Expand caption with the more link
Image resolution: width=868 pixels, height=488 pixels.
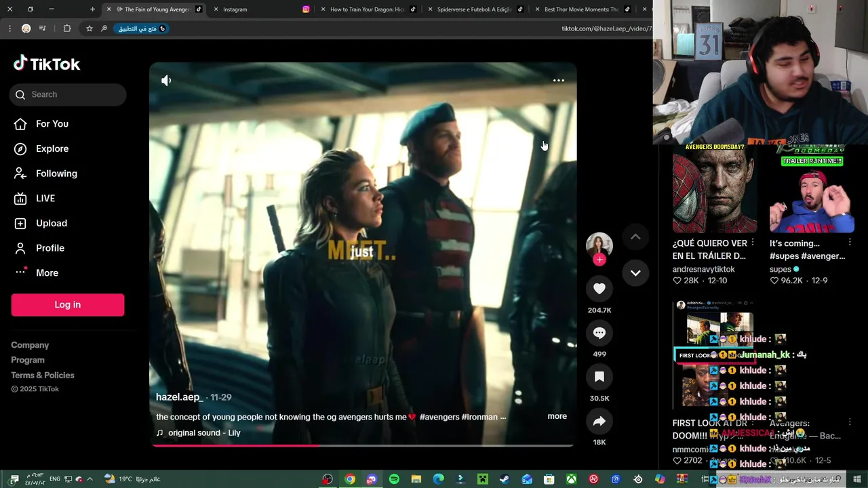[557, 416]
